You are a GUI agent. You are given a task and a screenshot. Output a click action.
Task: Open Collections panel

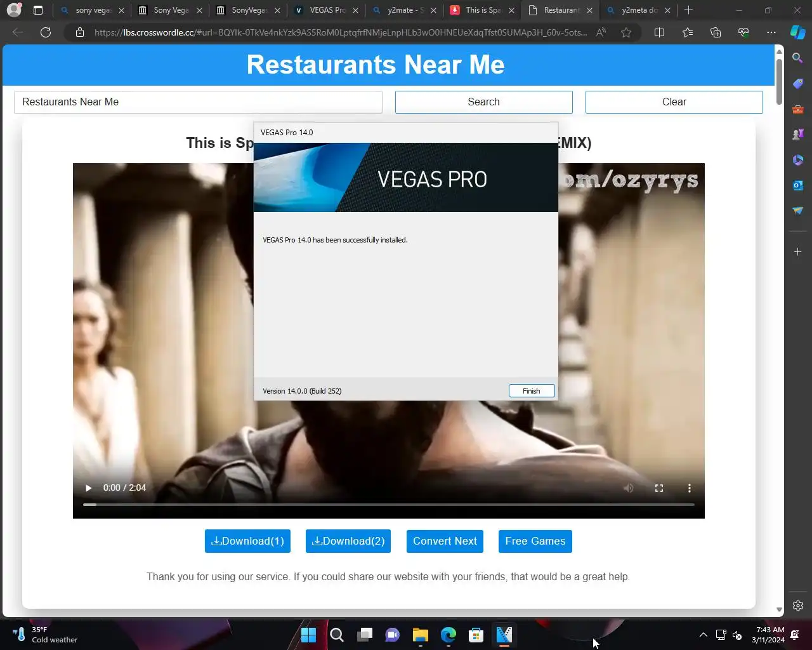[x=716, y=32]
